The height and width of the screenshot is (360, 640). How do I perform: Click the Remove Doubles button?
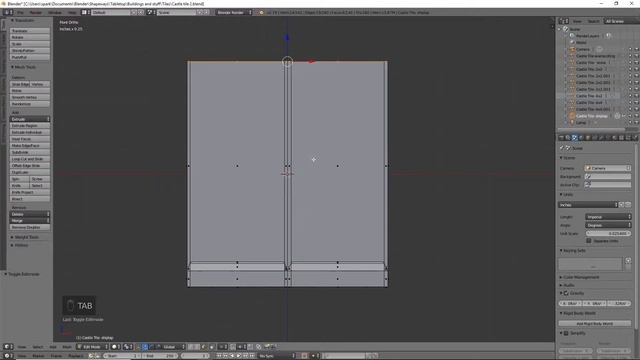click(x=30, y=227)
